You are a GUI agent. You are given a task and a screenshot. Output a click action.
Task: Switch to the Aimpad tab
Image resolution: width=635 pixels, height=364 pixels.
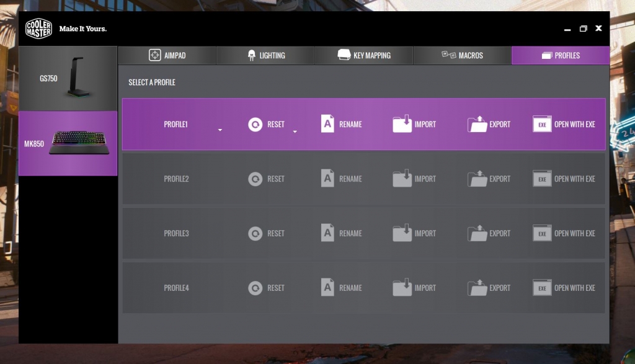(167, 55)
